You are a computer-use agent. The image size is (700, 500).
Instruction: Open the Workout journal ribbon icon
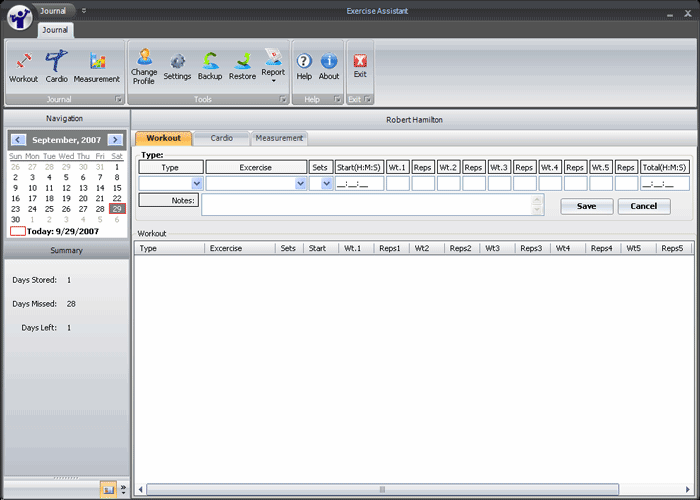coord(24,61)
